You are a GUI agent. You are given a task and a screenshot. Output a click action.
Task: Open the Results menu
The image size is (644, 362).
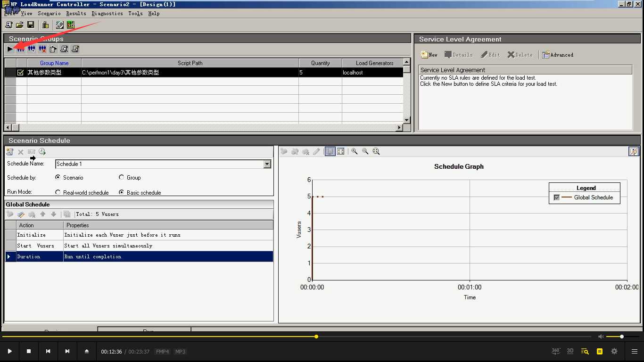click(x=76, y=13)
